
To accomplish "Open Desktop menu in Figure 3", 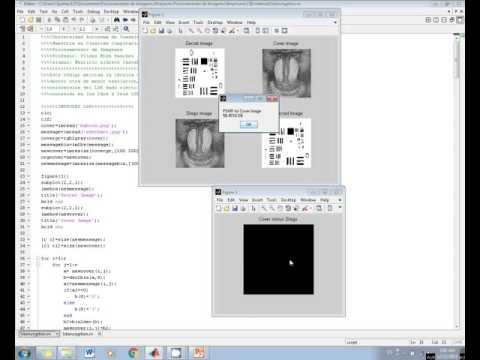I will [x=288, y=200].
